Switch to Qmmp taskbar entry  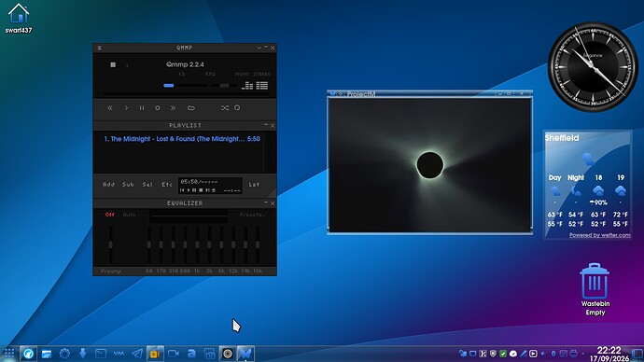(228, 354)
